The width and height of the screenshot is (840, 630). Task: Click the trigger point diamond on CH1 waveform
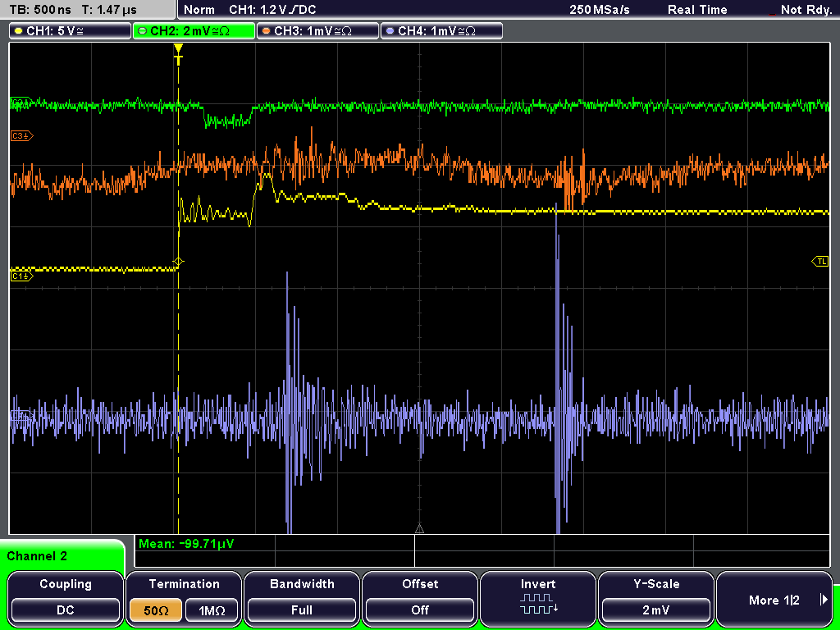tap(178, 262)
